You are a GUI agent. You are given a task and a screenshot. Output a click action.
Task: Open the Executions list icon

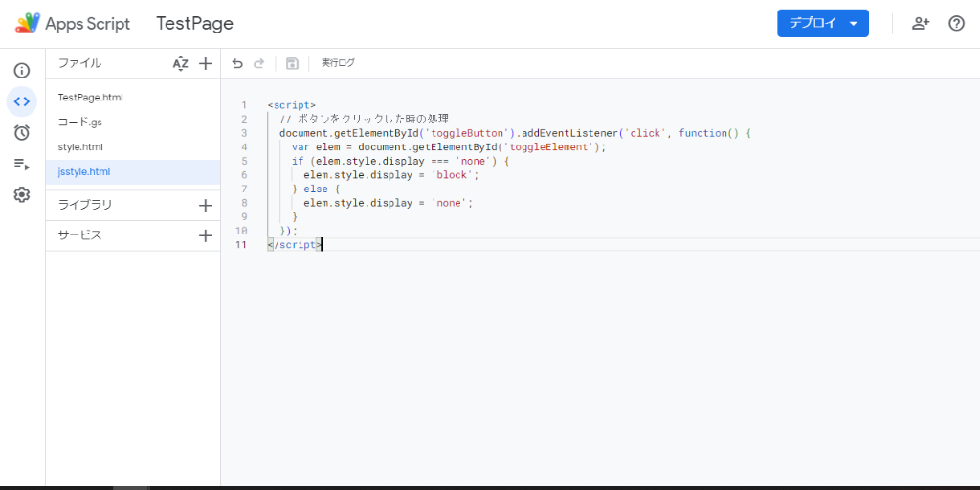click(21, 165)
